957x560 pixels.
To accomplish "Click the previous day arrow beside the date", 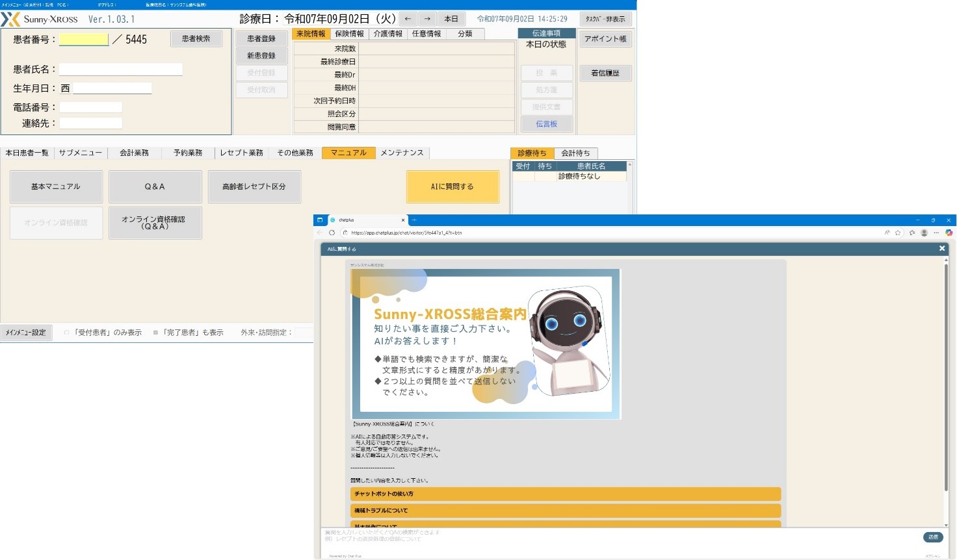I will [x=408, y=19].
